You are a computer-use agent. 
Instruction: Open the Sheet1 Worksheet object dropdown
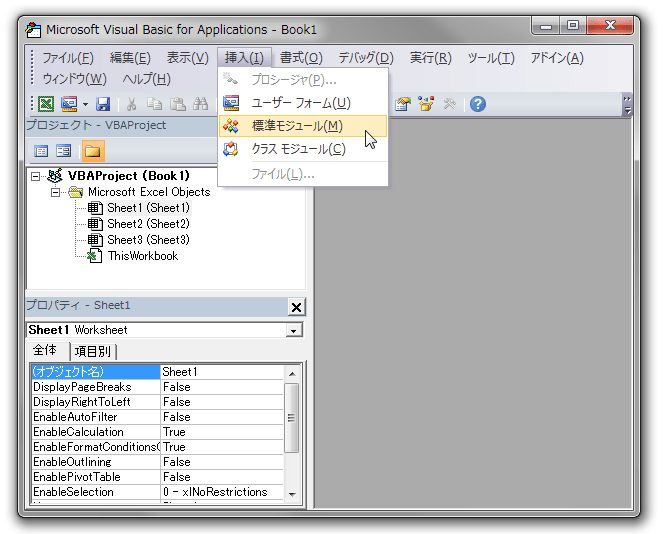pyautogui.click(x=293, y=330)
